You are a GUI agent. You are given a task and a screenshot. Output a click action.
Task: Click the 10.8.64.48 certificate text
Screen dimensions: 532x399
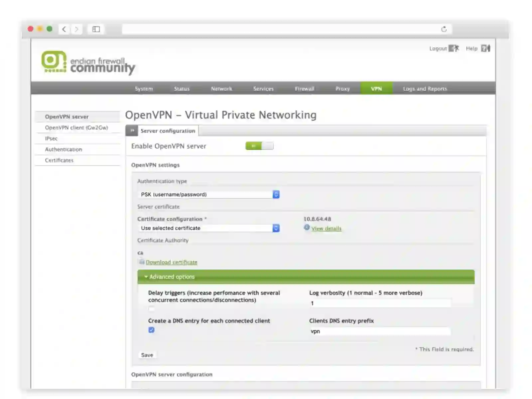click(317, 219)
